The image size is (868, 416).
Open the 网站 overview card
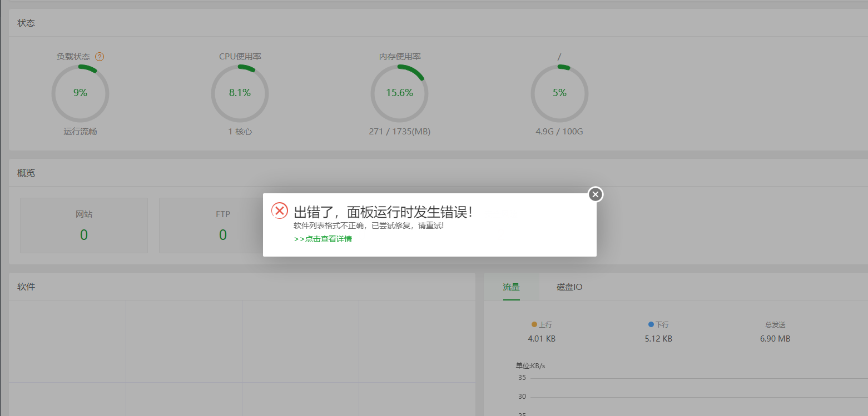[84, 225]
